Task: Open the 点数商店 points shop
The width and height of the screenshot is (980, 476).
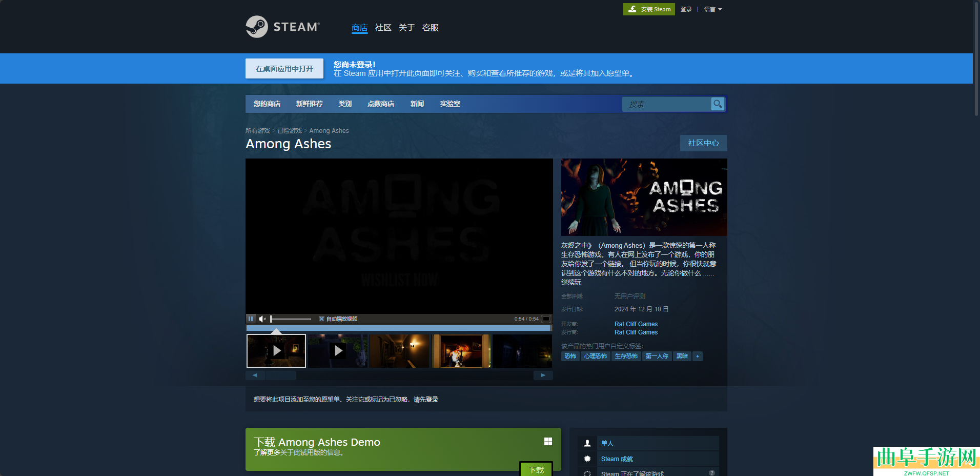Action: click(x=381, y=104)
